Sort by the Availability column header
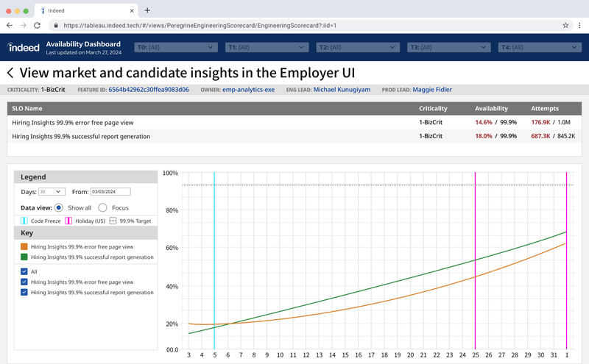589x364 pixels. coord(491,108)
